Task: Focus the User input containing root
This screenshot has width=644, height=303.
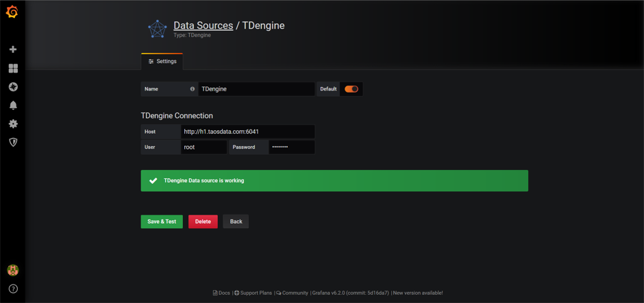Action: pyautogui.click(x=203, y=147)
